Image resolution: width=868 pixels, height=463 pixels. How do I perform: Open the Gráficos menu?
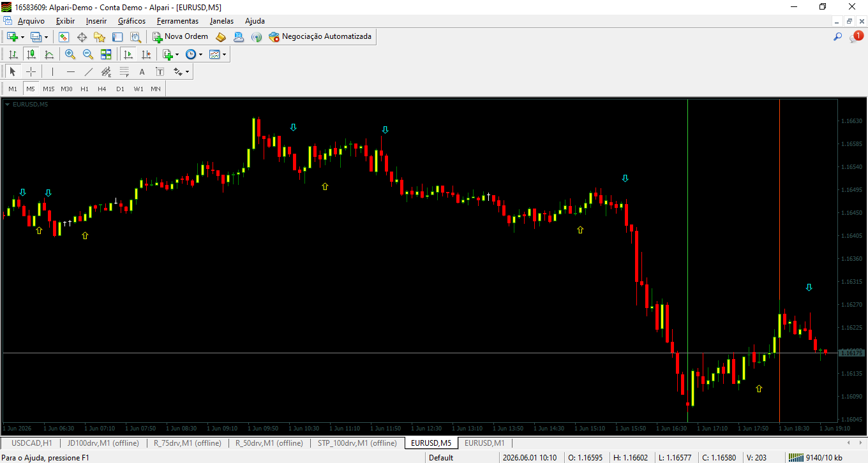(131, 21)
